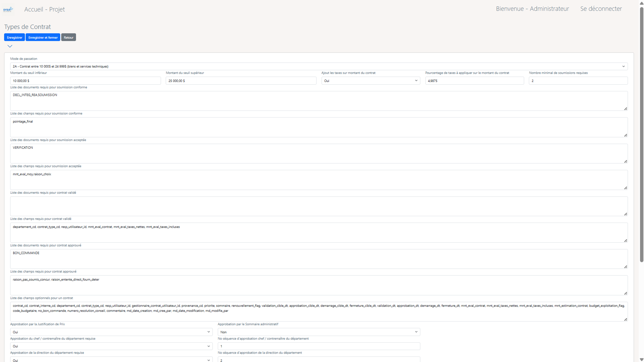Open Approbation du chef / contremaître dropdown
The width and height of the screenshot is (644, 362).
point(111,346)
